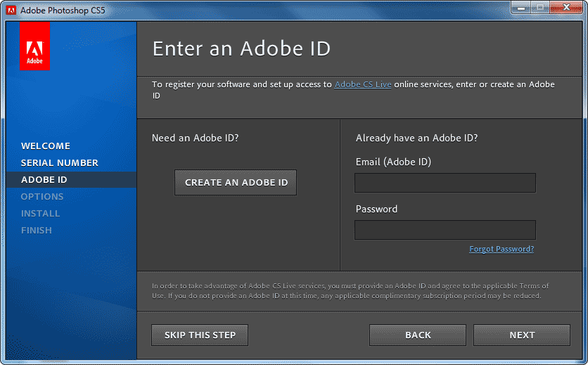Close the Adobe Photoshop CS5 window
The width and height of the screenshot is (588, 365).
(x=566, y=8)
